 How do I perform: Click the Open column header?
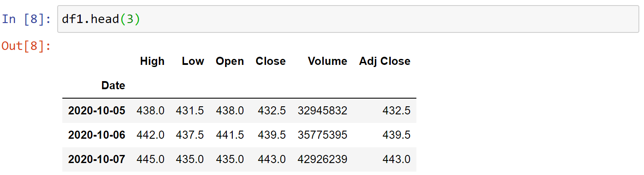pos(230,61)
